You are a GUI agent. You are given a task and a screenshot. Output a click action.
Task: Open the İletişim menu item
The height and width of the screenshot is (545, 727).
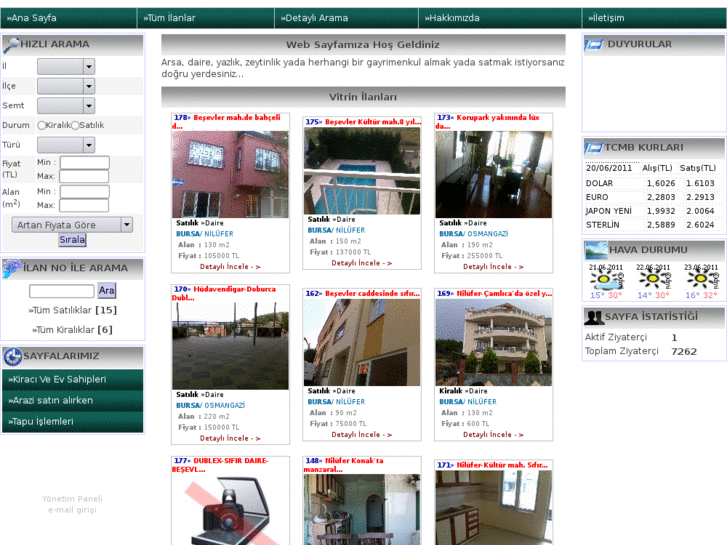coord(654,18)
